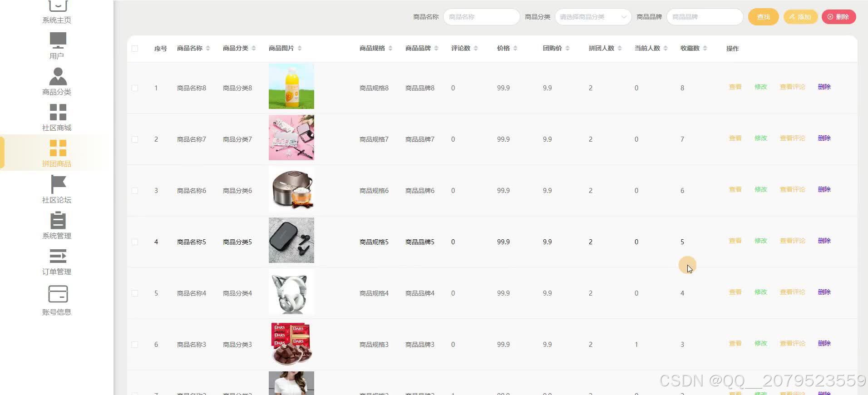Sort by 评论数 column arrows
868x395 pixels.
point(476,48)
